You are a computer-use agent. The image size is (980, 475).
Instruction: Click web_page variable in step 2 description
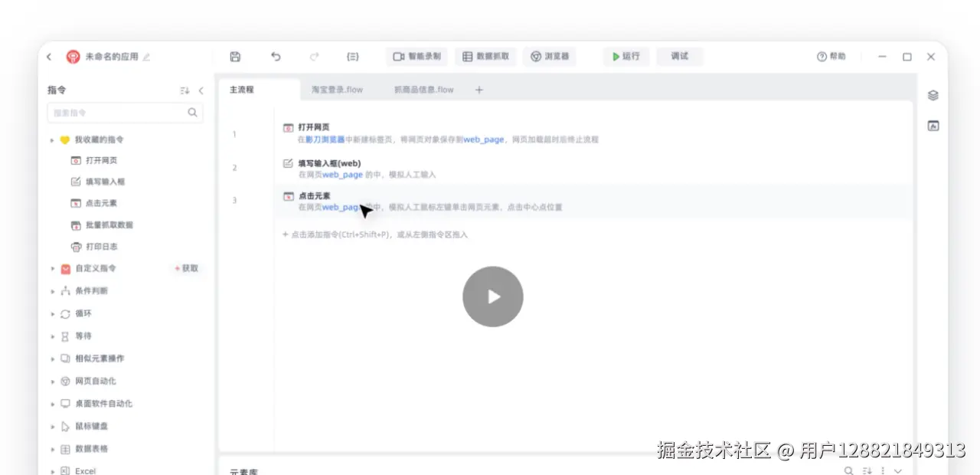(x=342, y=175)
